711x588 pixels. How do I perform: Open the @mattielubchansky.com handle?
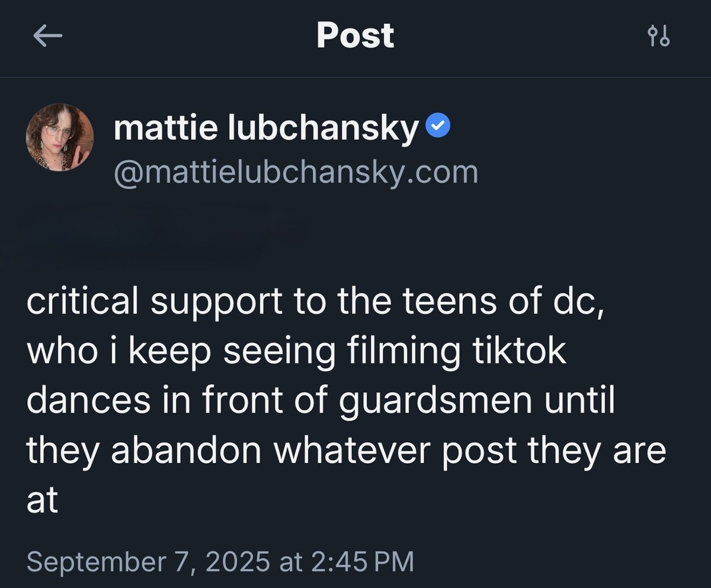296,172
